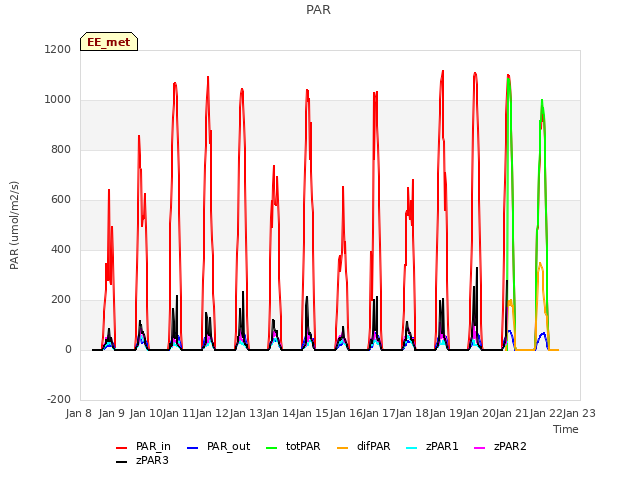Click the EE_met annotation label
Viewport: 640px width, 480px height.
click(x=109, y=42)
